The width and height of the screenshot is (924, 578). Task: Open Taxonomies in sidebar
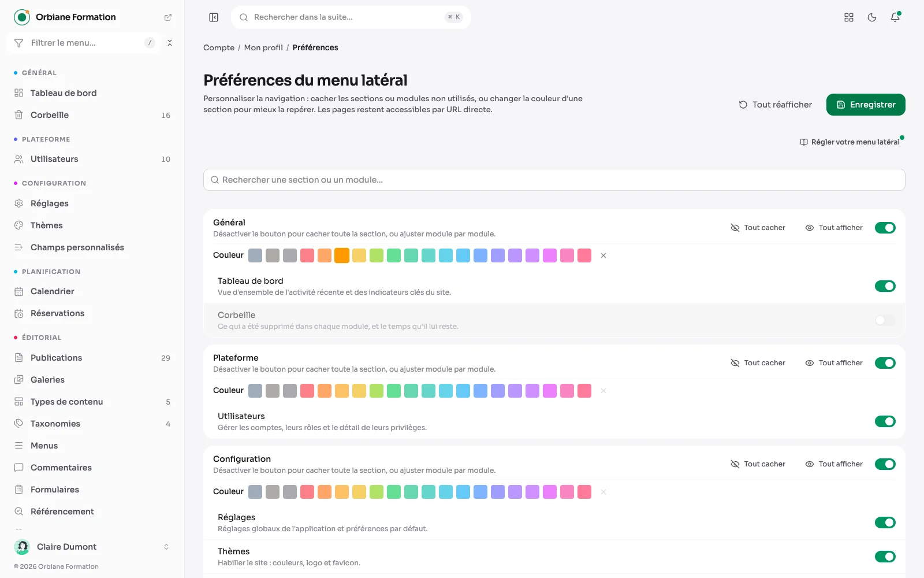pos(92,424)
